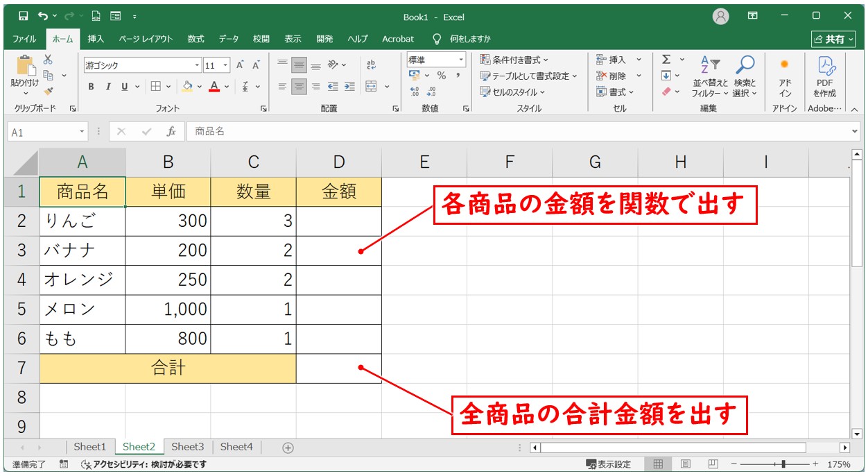Click the Borders icon
The height and width of the screenshot is (476, 868).
[x=156, y=87]
